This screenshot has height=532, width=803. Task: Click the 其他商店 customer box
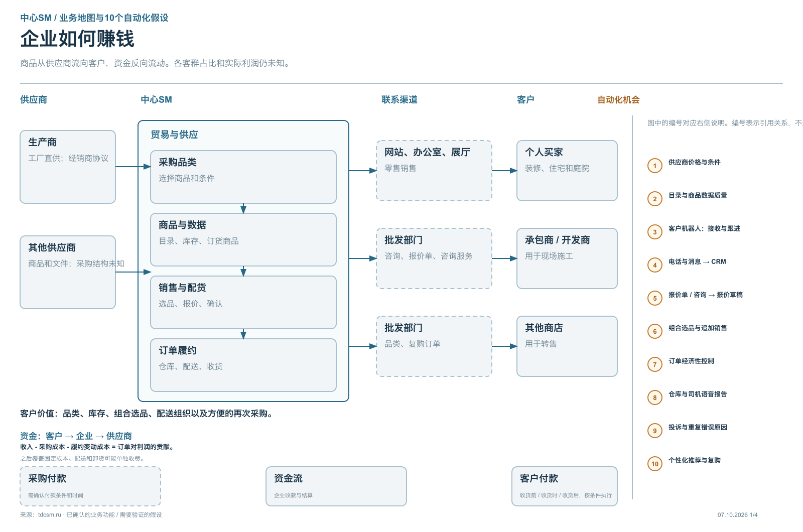[567, 346]
